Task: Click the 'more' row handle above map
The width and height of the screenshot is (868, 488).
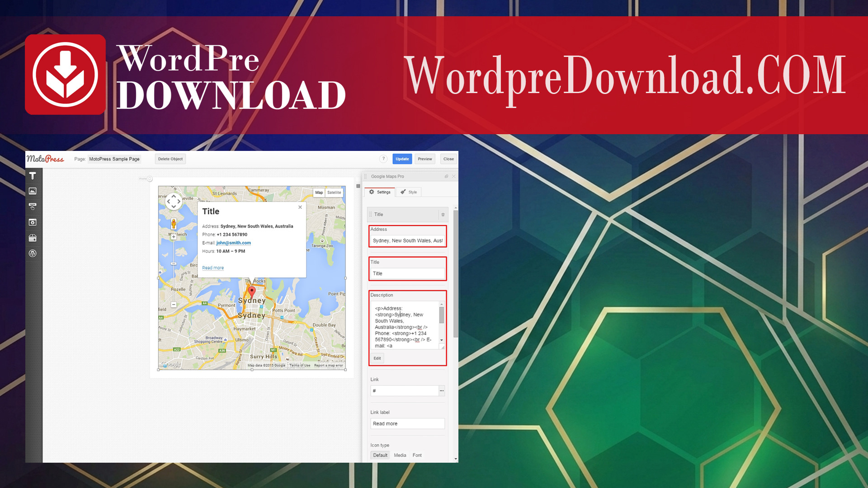Action: point(146,179)
